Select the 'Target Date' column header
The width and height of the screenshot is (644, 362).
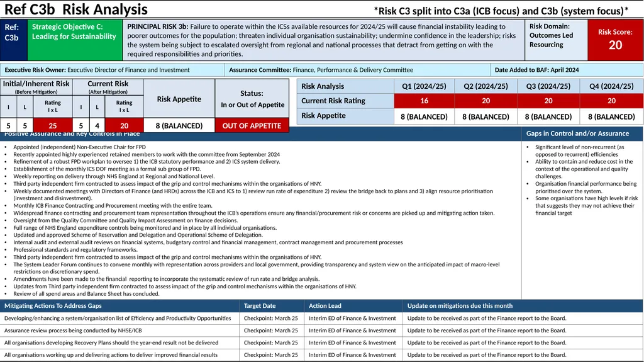(x=272, y=305)
